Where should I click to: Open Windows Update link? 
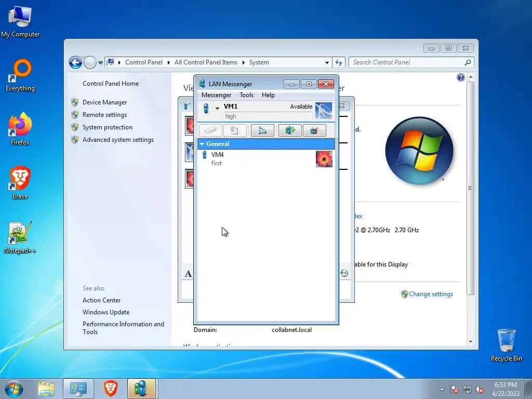(x=106, y=312)
